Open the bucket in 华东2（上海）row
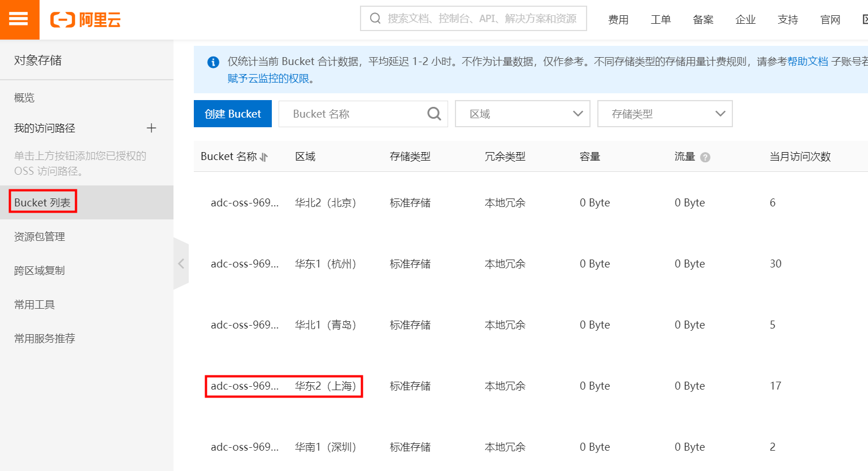The width and height of the screenshot is (868, 471). point(244,386)
